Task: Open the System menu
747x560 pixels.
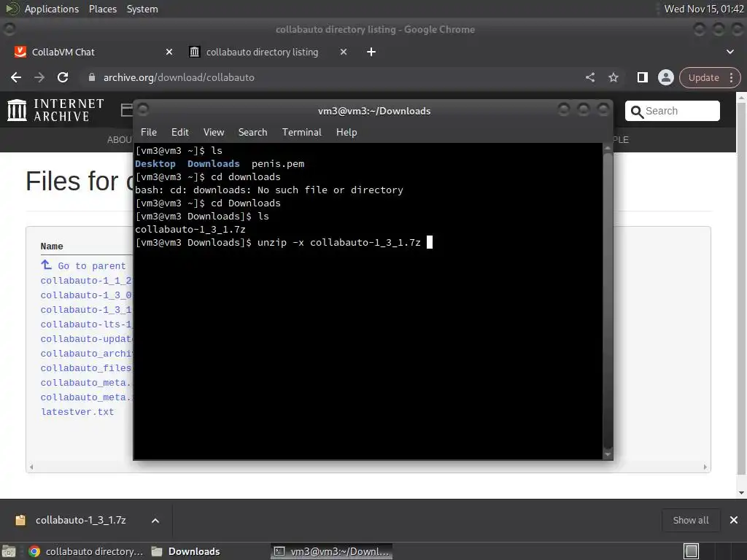Action: (142, 9)
